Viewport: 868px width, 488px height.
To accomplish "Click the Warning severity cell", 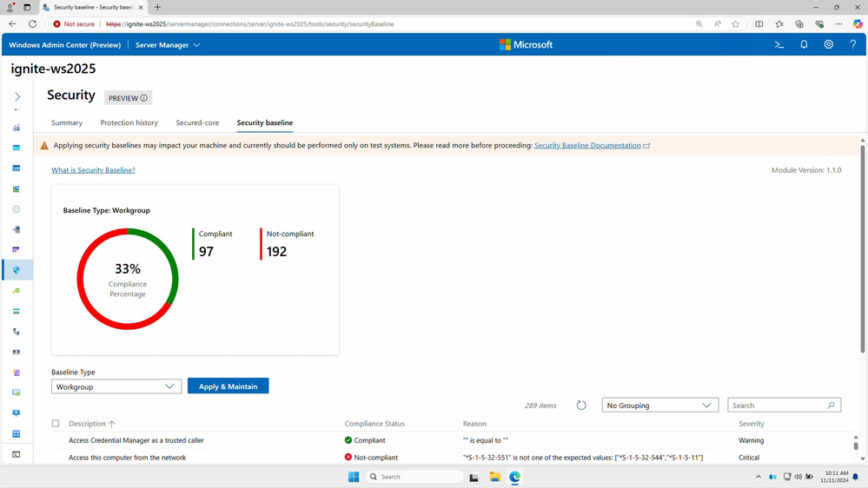I will pyautogui.click(x=752, y=440).
